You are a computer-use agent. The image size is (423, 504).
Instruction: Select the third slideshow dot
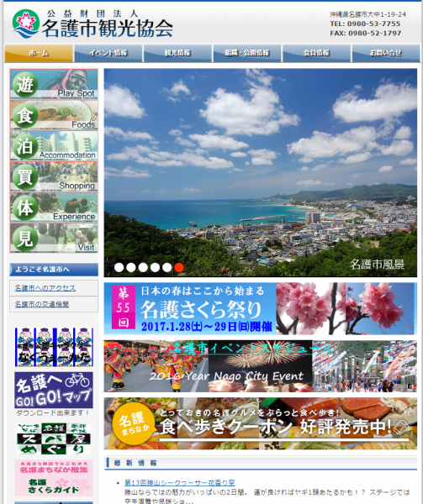(x=143, y=267)
